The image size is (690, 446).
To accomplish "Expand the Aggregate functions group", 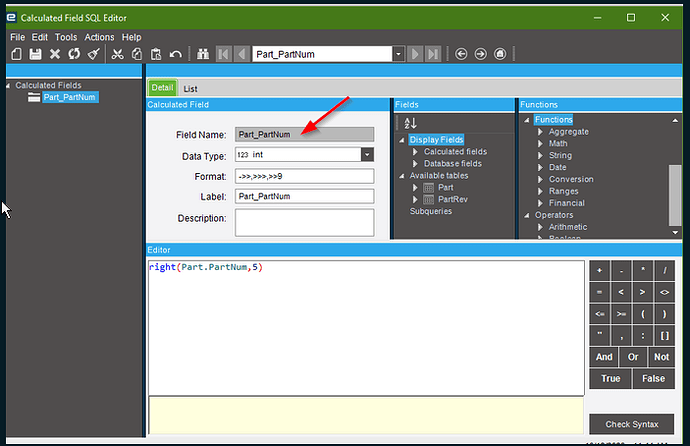I will [540, 132].
